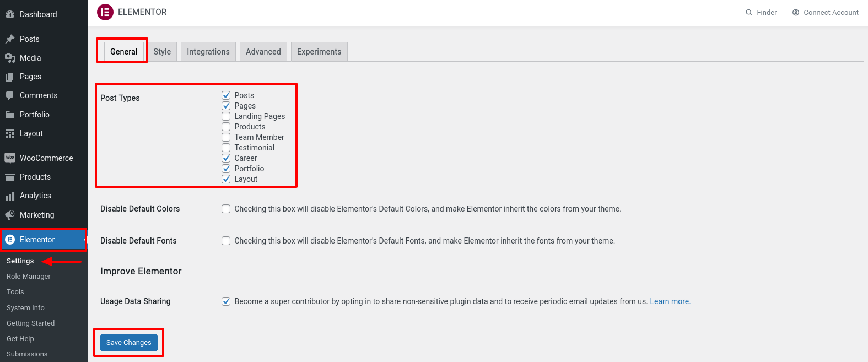The image size is (868, 362).
Task: Check Disable Default Colors box
Action: (x=226, y=209)
